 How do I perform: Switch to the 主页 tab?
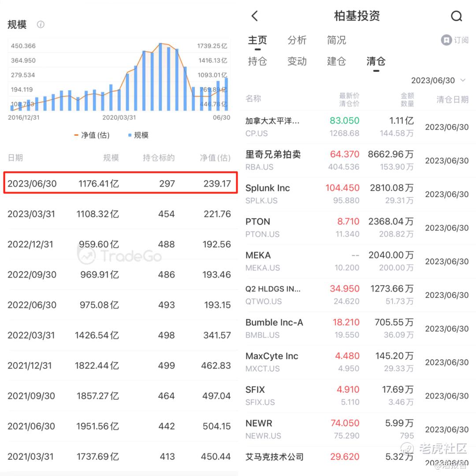(257, 40)
